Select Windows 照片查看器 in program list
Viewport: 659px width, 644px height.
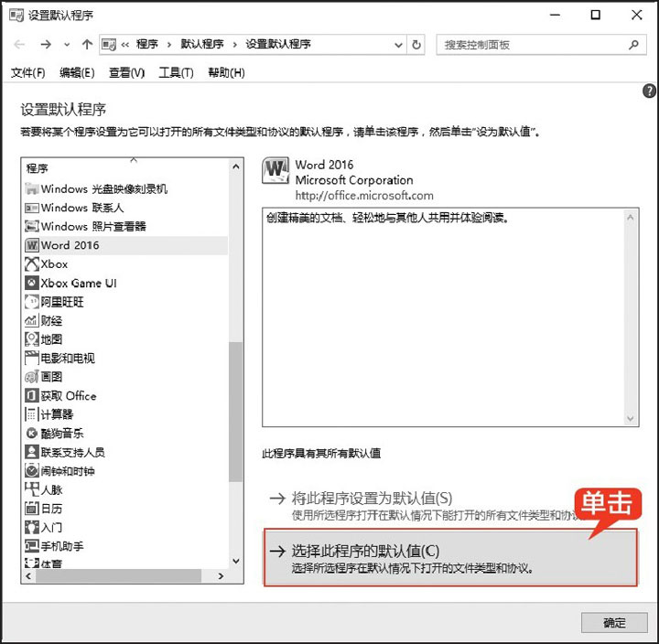93,226
